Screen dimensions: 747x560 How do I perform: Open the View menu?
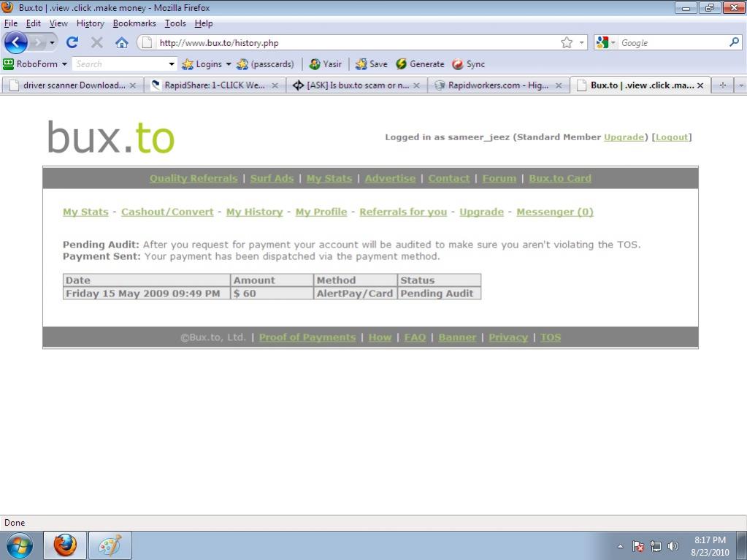(58, 23)
